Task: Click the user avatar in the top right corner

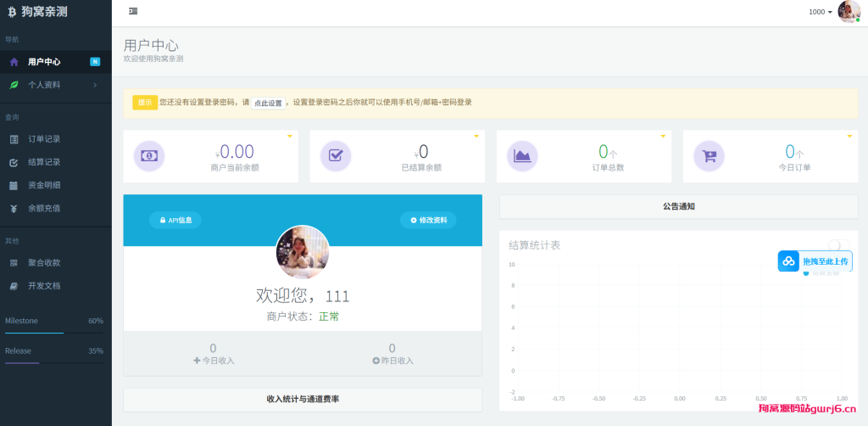Action: (x=849, y=12)
